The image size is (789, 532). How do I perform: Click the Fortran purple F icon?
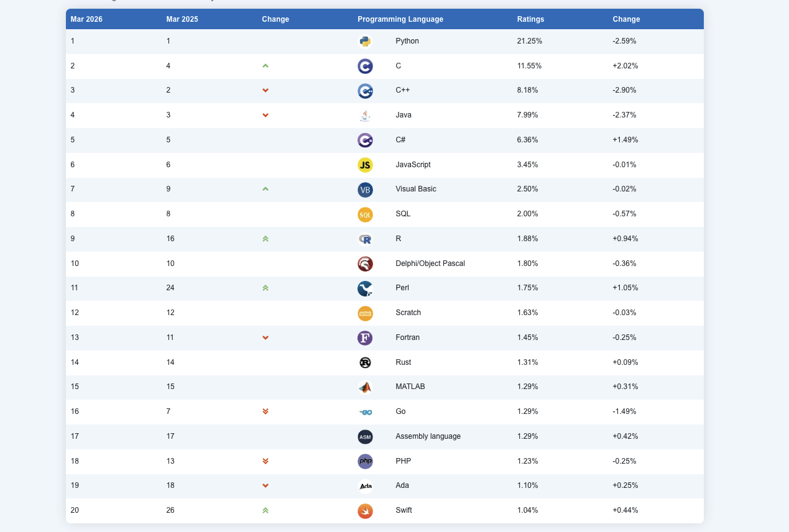[366, 338]
